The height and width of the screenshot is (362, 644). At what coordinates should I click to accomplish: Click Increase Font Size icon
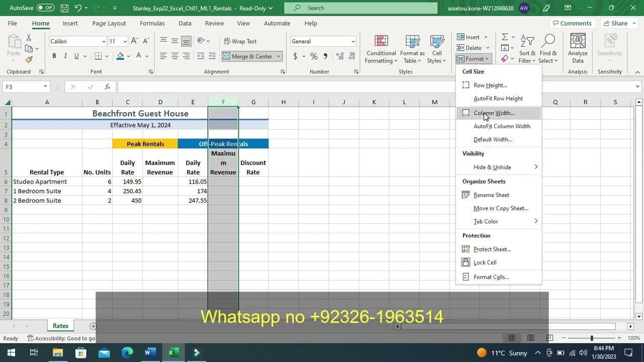click(134, 41)
